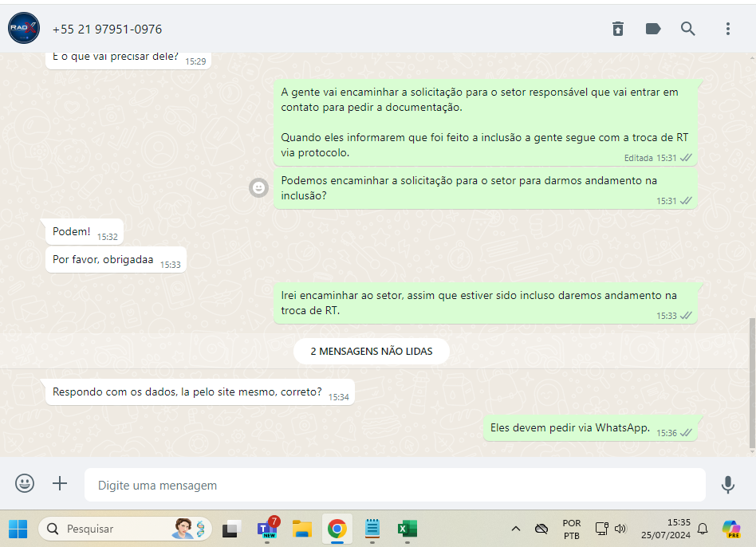
Task: Open network display tray icon
Action: (601, 529)
